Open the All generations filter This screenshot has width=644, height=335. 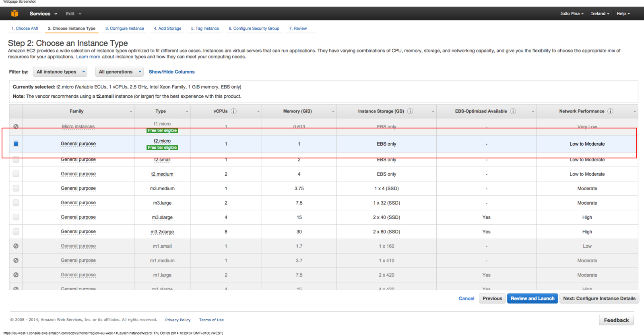tap(119, 72)
